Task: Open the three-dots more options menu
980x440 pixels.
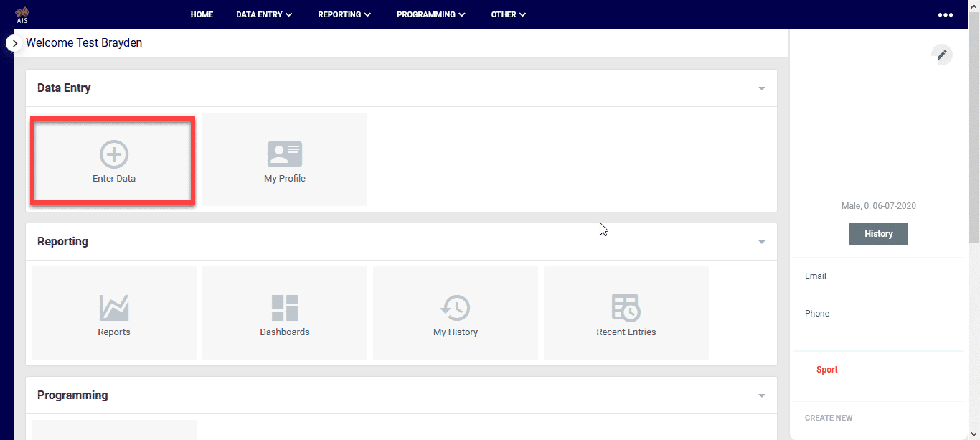Action: 946,14
